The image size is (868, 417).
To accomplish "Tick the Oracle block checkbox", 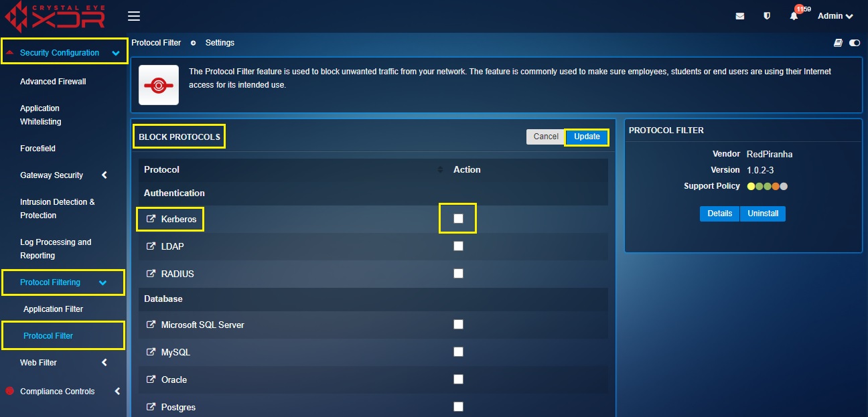I will pos(458,379).
